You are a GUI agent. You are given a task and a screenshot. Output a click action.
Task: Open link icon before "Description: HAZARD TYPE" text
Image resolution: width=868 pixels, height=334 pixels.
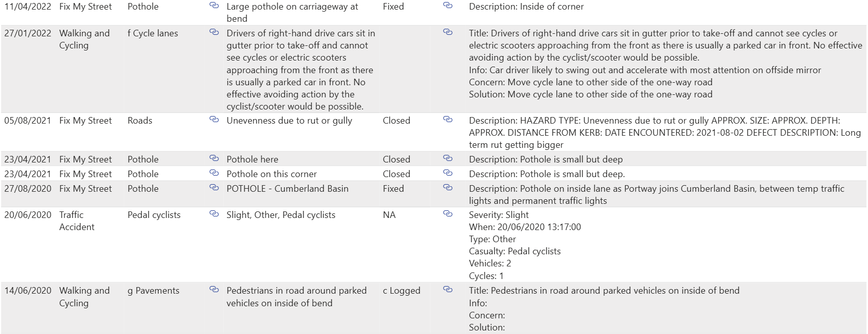pos(448,120)
